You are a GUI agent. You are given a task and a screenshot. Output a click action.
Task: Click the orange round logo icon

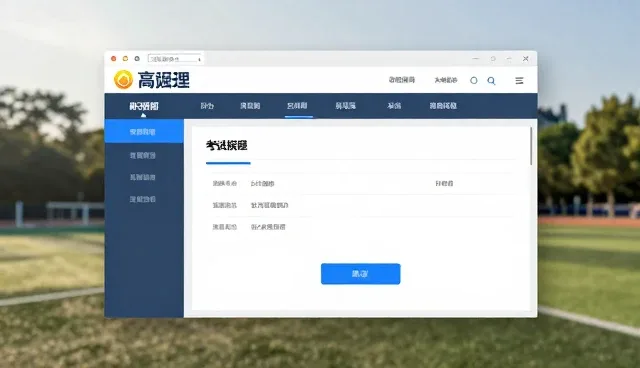click(x=123, y=79)
